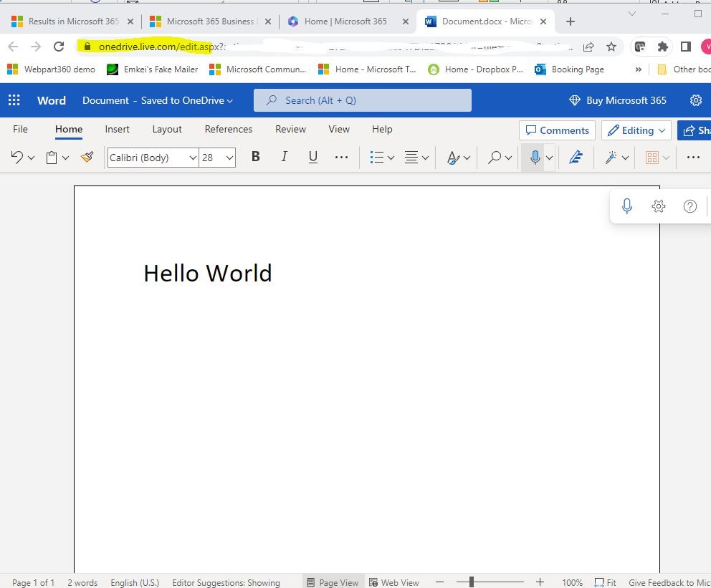Click the Undo arrow icon
The height and width of the screenshot is (588, 711).
(x=17, y=158)
